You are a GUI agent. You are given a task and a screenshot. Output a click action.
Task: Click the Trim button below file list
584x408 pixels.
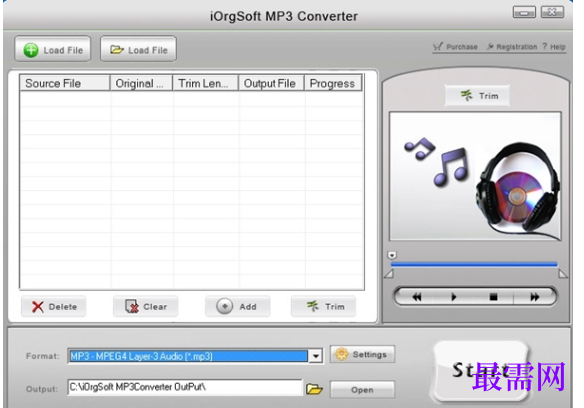click(x=323, y=307)
